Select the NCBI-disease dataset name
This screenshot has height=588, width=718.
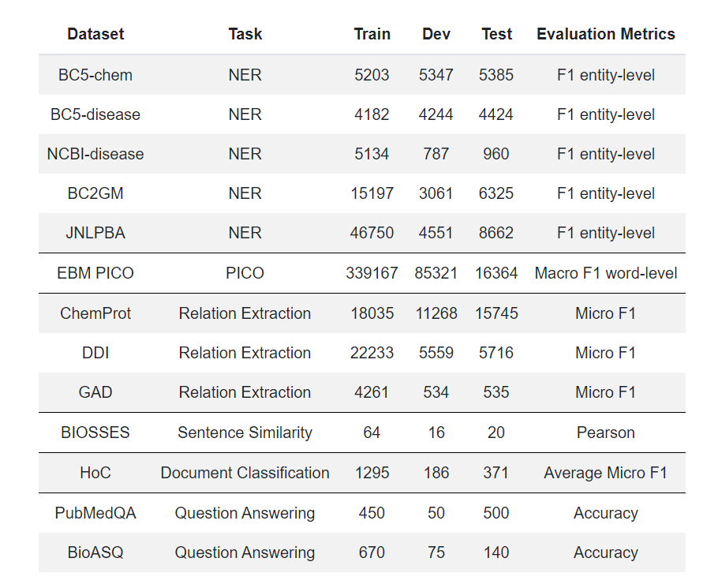(95, 154)
